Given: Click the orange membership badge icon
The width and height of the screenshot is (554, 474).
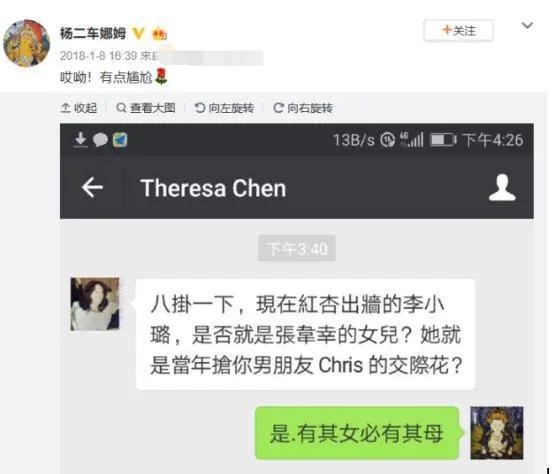Looking at the screenshot, I should [159, 34].
